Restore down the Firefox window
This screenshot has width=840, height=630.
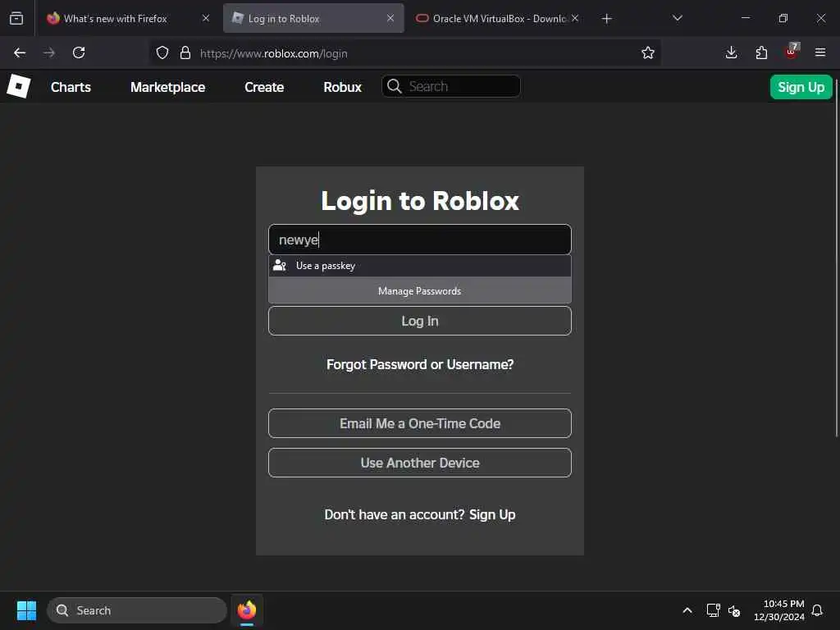[x=783, y=18]
